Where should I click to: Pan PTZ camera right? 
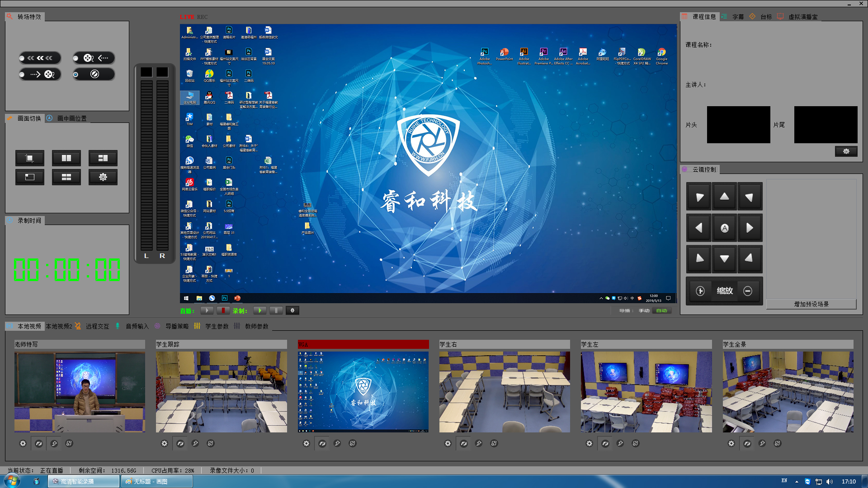pyautogui.click(x=750, y=228)
